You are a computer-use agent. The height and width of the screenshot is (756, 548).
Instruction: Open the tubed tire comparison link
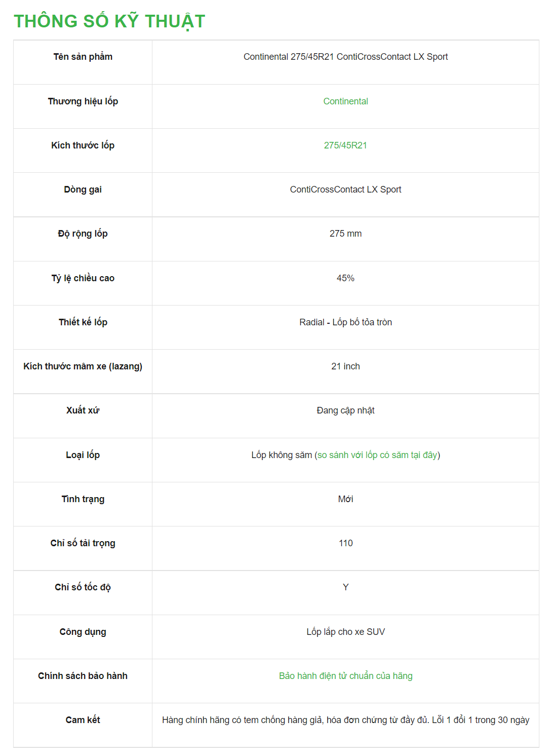coord(377,455)
